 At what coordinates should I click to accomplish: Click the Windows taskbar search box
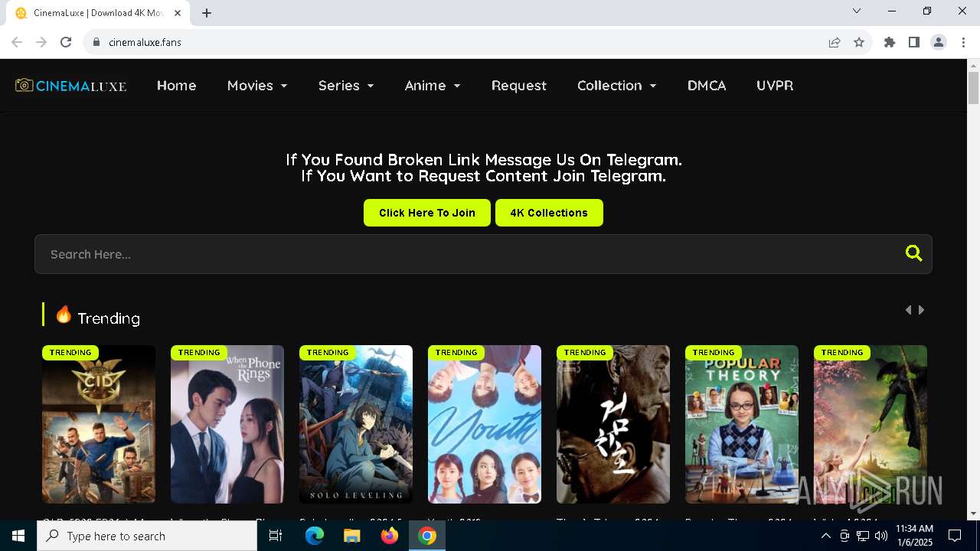click(147, 536)
